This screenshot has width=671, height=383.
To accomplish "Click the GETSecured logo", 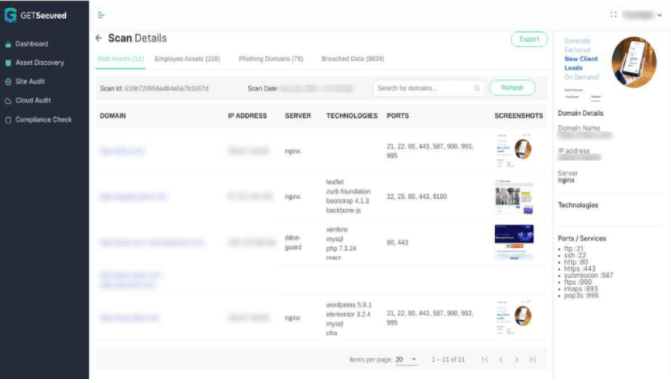I will pyautogui.click(x=36, y=15).
